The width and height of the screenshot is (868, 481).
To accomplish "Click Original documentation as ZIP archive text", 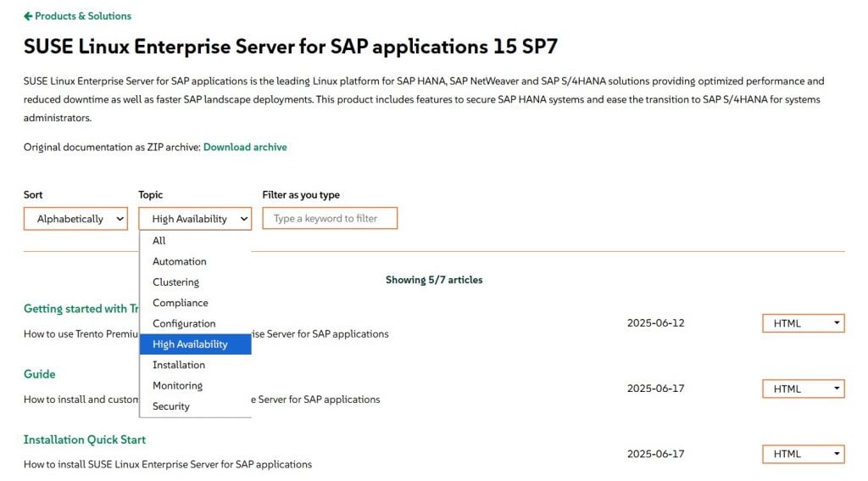I will (x=112, y=147).
